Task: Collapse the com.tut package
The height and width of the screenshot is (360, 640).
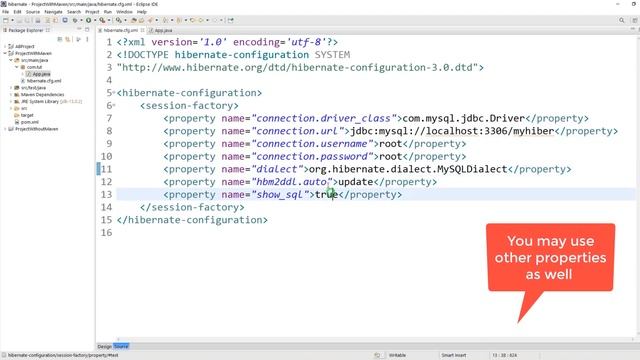Action: (17, 67)
